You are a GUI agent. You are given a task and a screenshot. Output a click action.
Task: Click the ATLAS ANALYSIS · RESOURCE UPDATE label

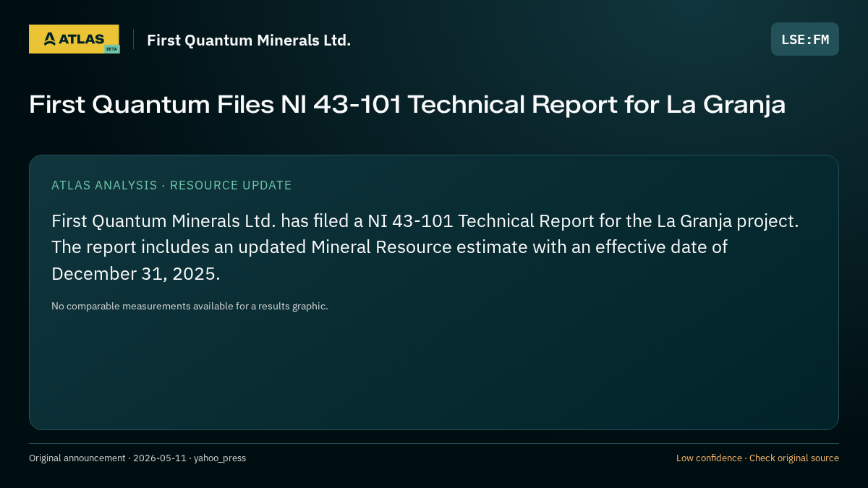coord(171,185)
